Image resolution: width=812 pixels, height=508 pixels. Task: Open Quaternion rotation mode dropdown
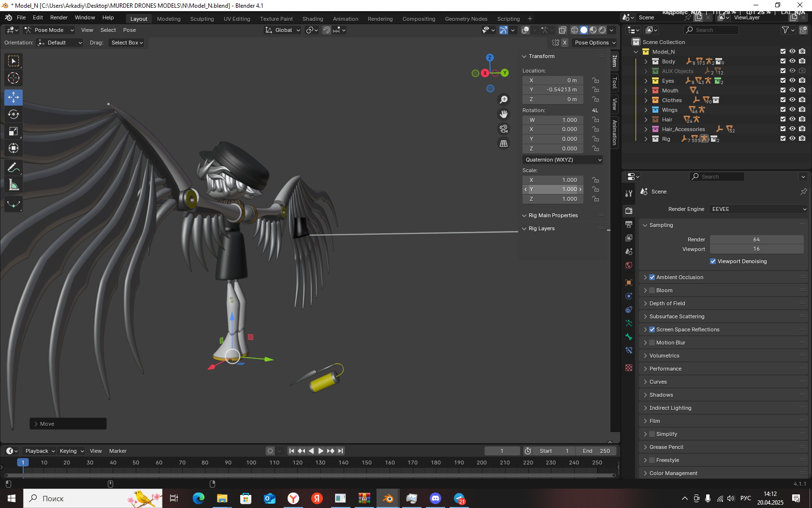click(x=563, y=160)
